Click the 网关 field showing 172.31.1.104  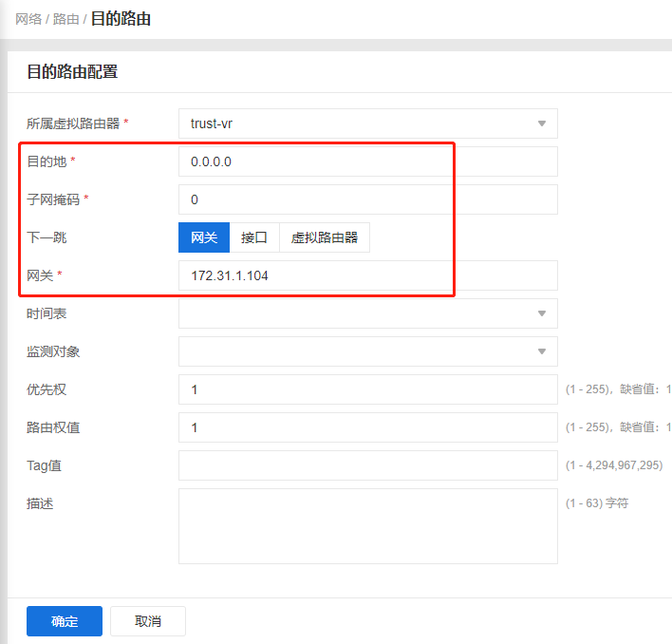[x=367, y=275]
